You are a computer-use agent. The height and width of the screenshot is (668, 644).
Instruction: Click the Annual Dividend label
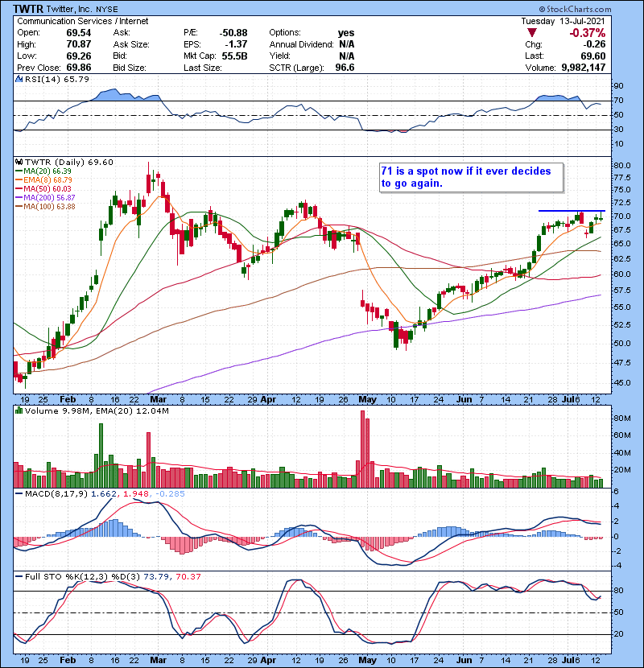[x=301, y=44]
